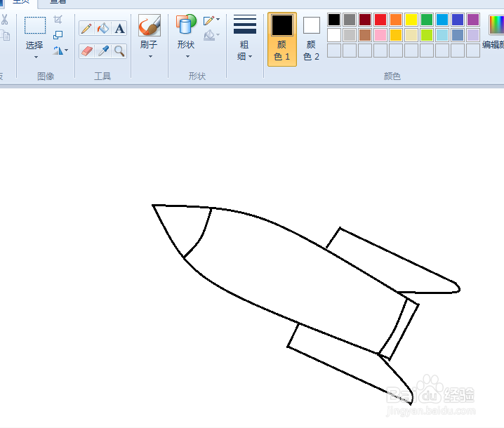This screenshot has width=504, height=428.
Task: Click the Edit colors rainbow icon
Action: (496, 25)
